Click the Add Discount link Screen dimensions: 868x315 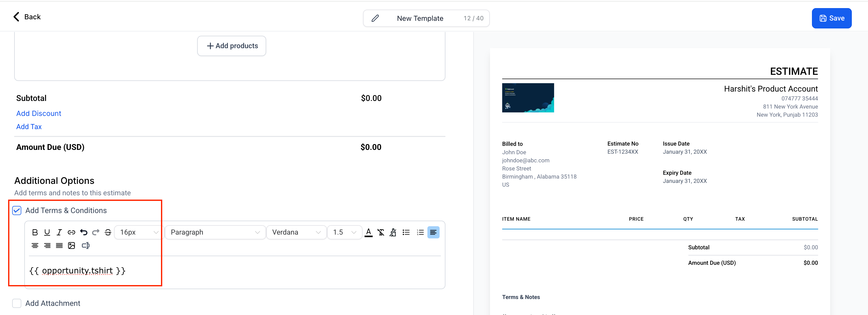pos(39,113)
